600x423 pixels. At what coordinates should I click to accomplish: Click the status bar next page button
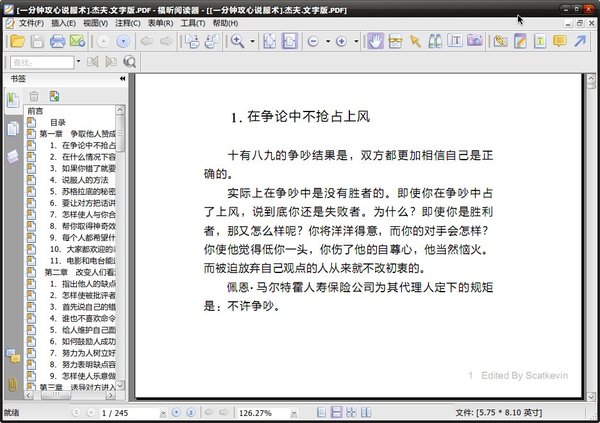coord(176,412)
